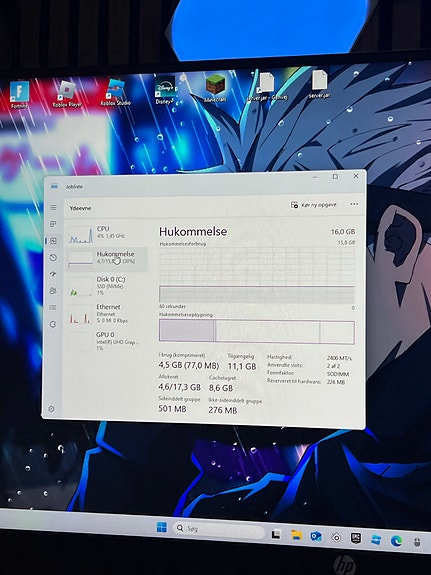Click the Kør ny opgave button
Viewport: 431px width, 575px height.
pos(314,205)
